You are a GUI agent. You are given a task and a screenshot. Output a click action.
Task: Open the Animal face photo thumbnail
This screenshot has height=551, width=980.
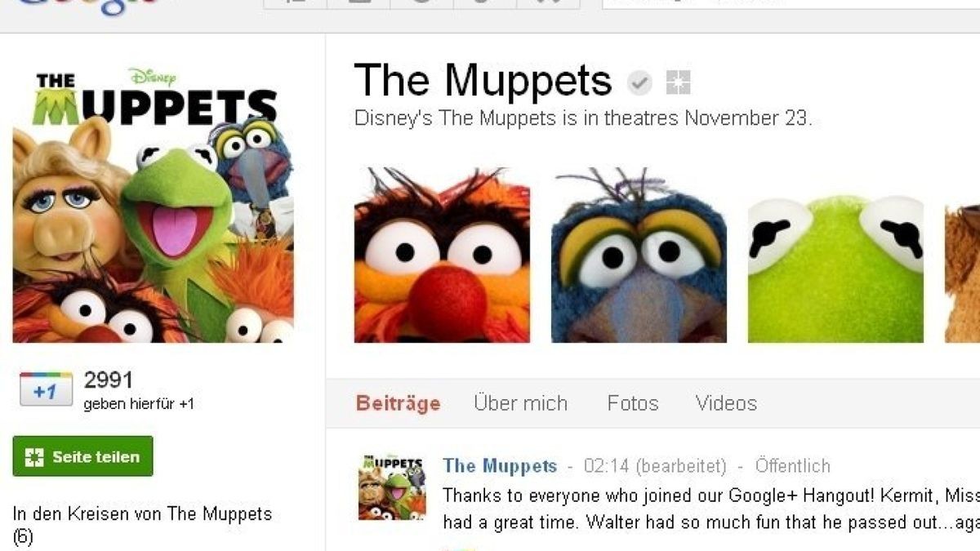pyautogui.click(x=442, y=255)
